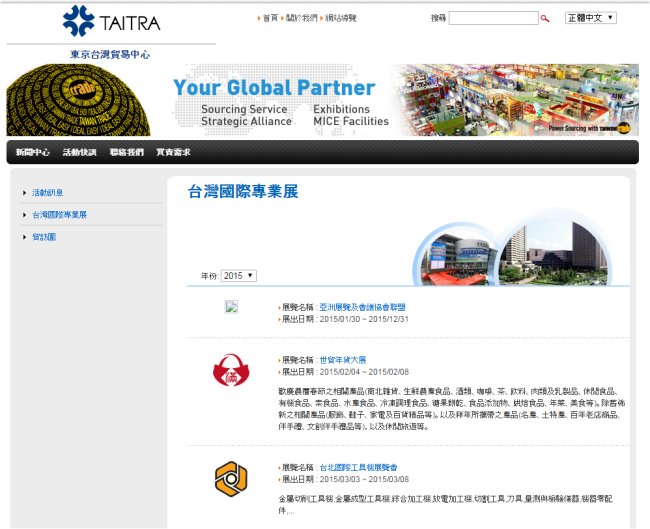This screenshot has height=529, width=650.
Task: Click the globe graphic in the banner
Action: [78, 100]
